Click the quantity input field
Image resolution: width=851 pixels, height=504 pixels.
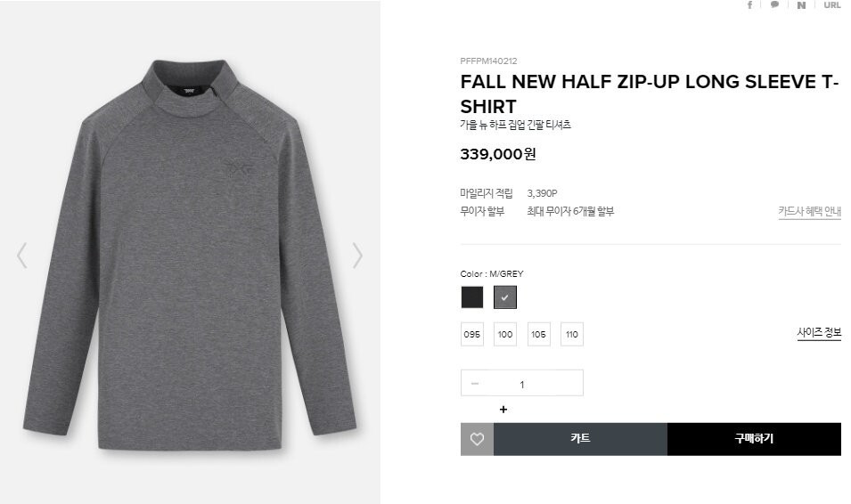click(x=522, y=383)
